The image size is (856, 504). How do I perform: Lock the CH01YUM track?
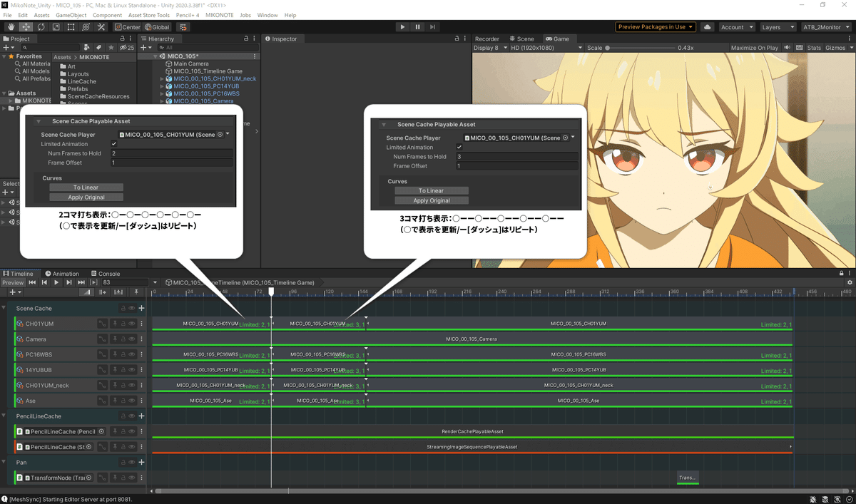[123, 324]
